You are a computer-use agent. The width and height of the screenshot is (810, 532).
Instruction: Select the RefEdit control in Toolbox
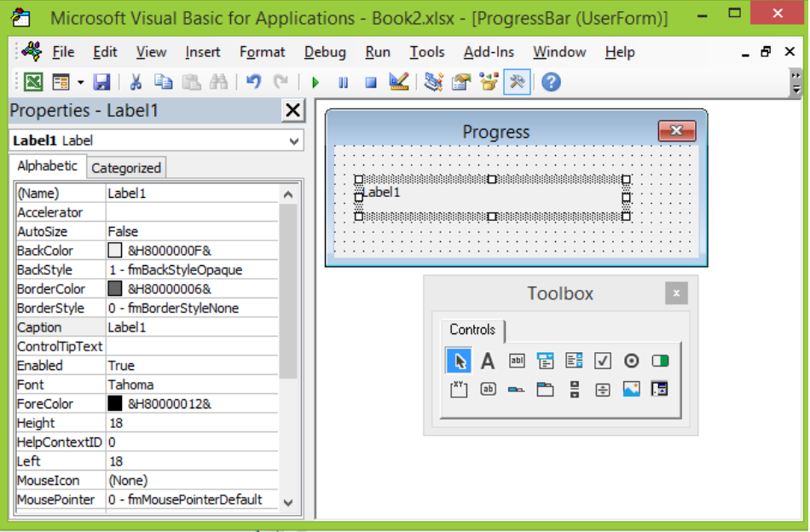pyautogui.click(x=660, y=389)
